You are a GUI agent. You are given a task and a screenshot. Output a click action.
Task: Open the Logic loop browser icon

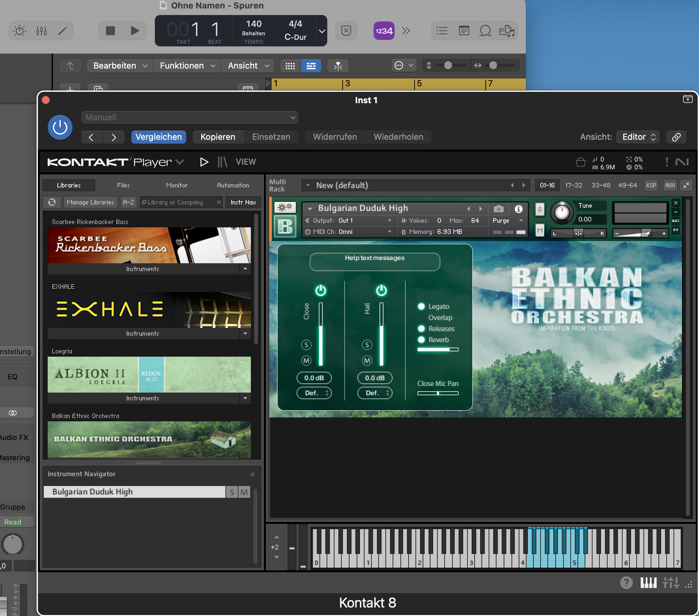(x=485, y=31)
